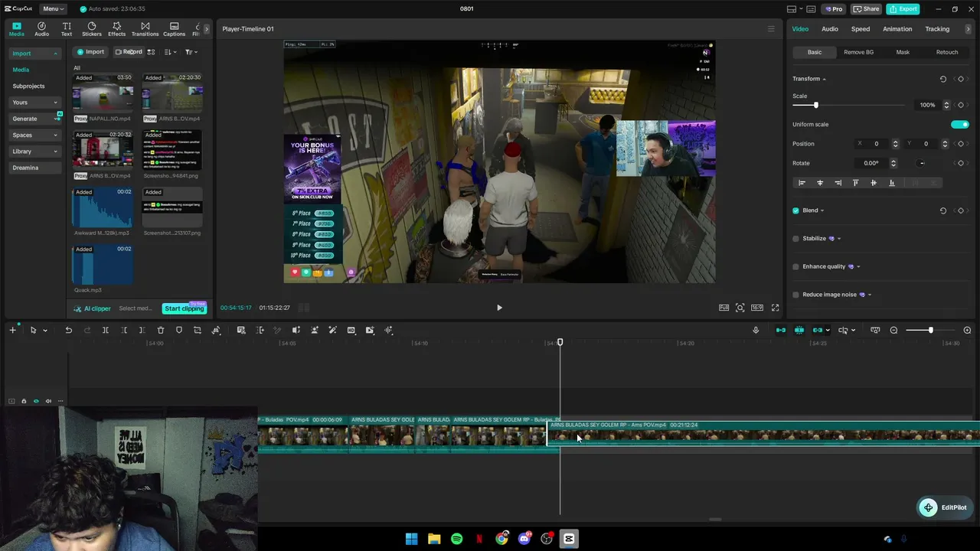Toggle the Uniform scale switch
The height and width of the screenshot is (551, 980).
pos(959,124)
